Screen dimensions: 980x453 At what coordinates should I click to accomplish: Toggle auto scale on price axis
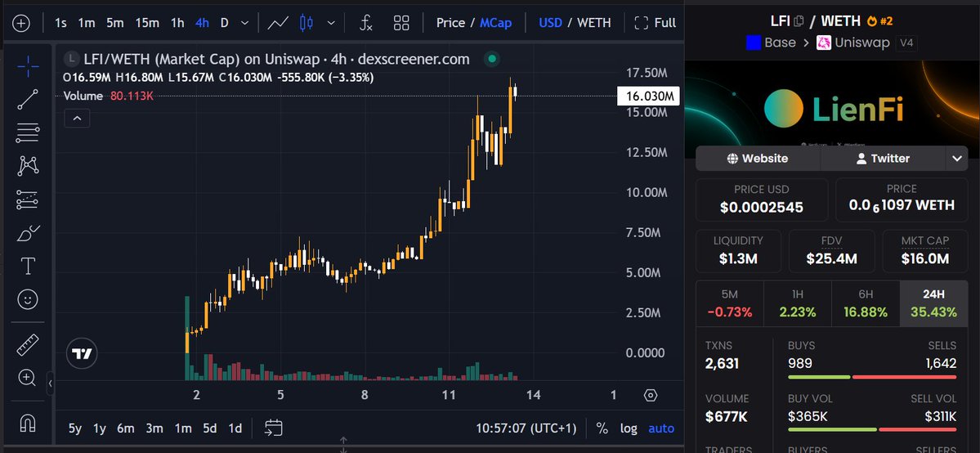point(661,428)
